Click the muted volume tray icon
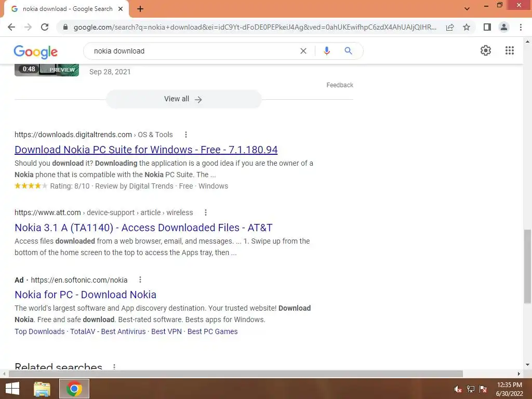Image resolution: width=532 pixels, height=399 pixels. point(458,389)
